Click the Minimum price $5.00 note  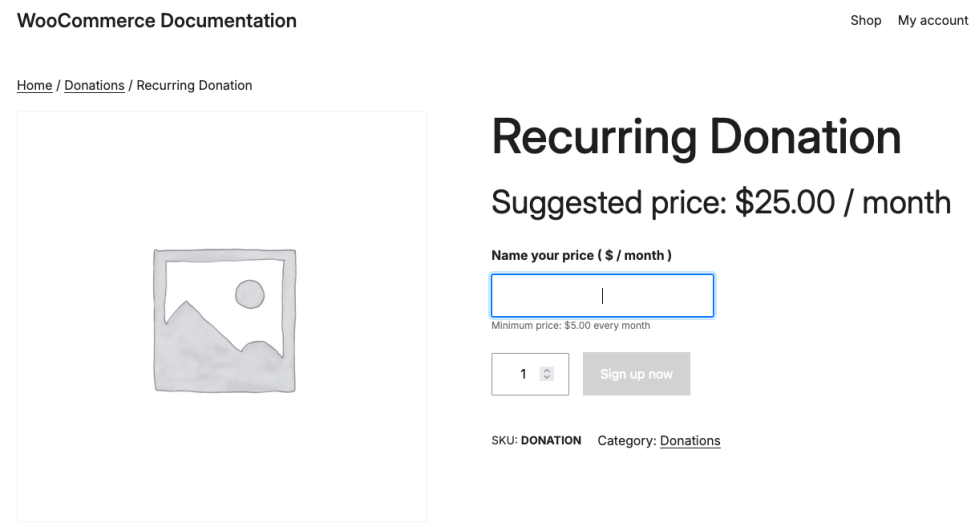coord(570,326)
